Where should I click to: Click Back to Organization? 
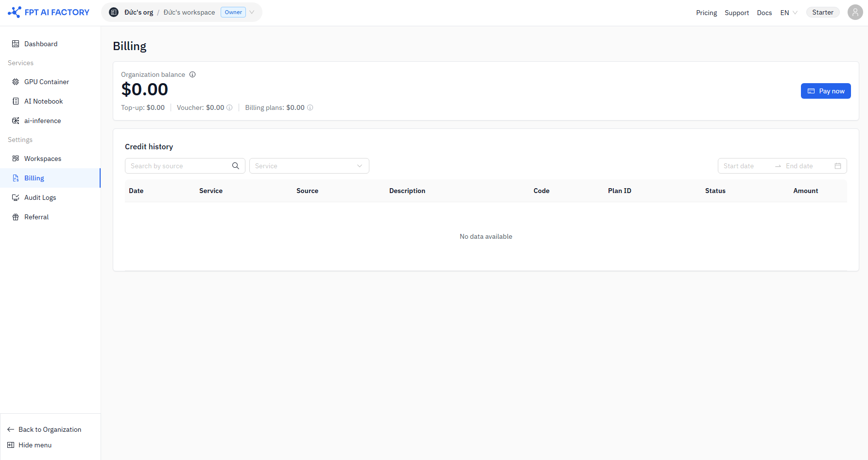click(x=50, y=429)
